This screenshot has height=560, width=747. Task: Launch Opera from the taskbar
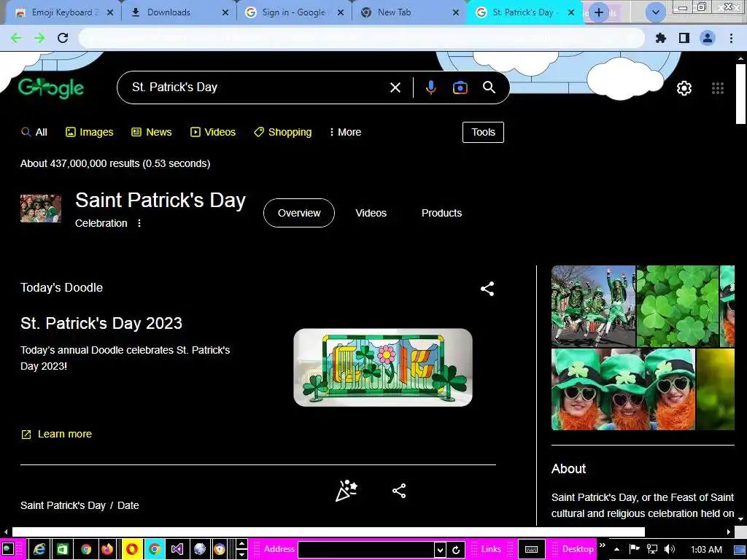pos(131,549)
